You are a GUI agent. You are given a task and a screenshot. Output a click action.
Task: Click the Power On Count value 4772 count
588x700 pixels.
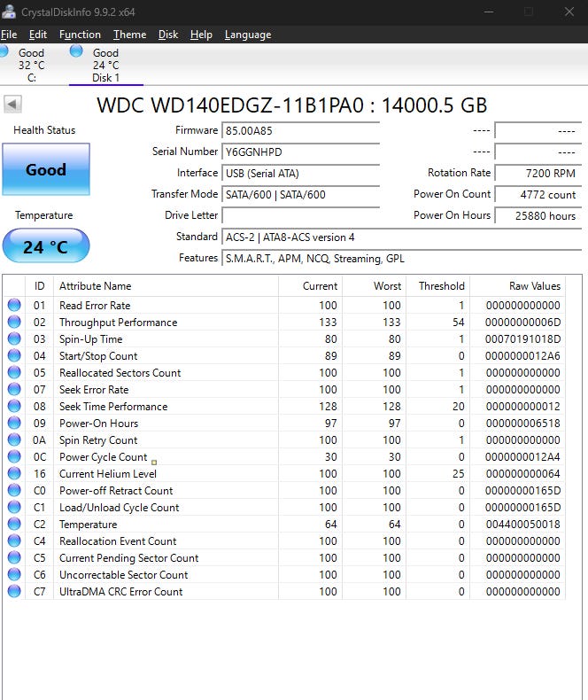point(538,195)
